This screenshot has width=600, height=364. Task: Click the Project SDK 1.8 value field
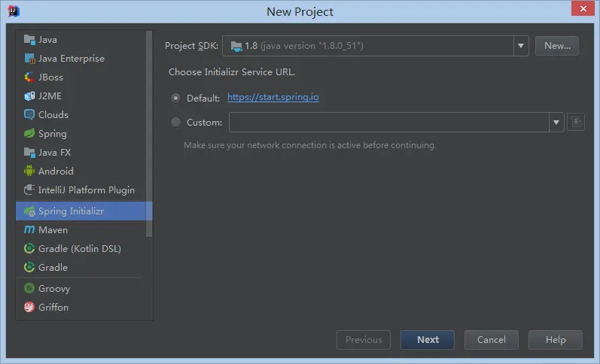(368, 46)
